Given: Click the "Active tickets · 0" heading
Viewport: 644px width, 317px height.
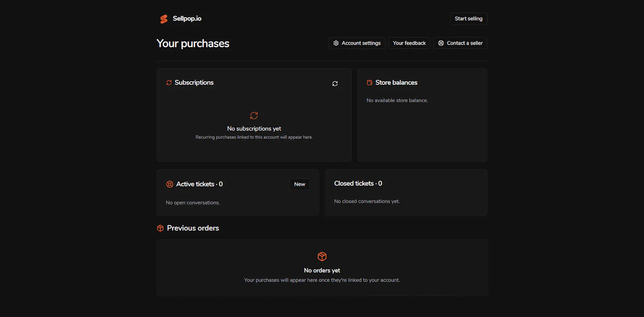Looking at the screenshot, I should 199,184.
